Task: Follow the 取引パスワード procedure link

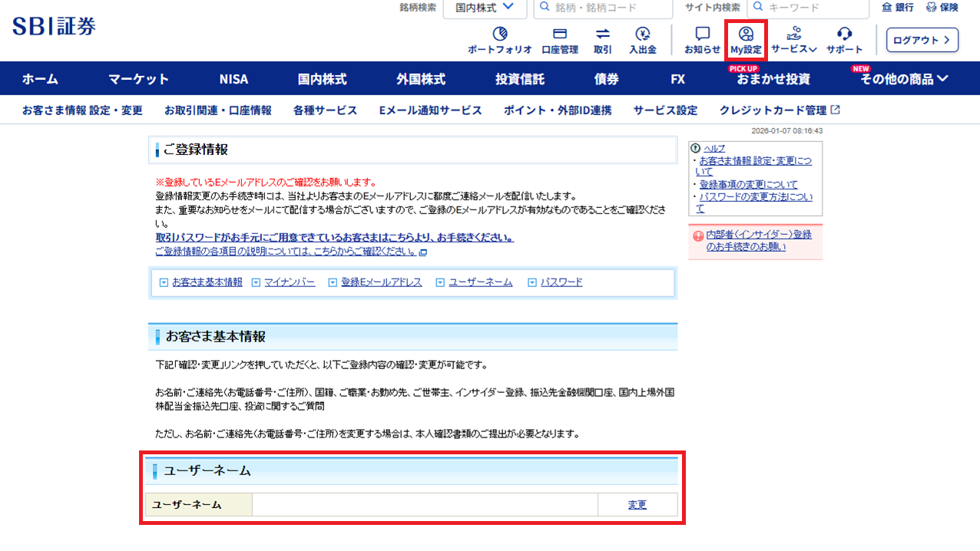Action: coord(335,238)
